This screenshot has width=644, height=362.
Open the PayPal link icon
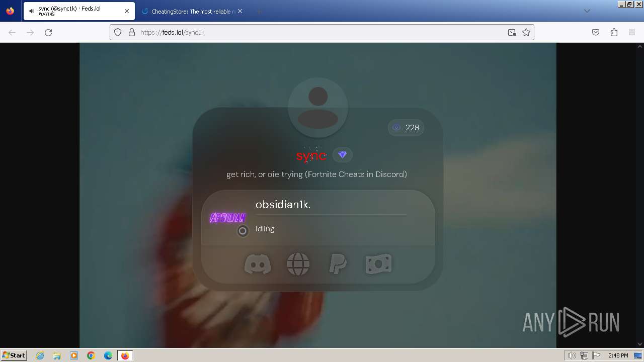click(x=338, y=264)
